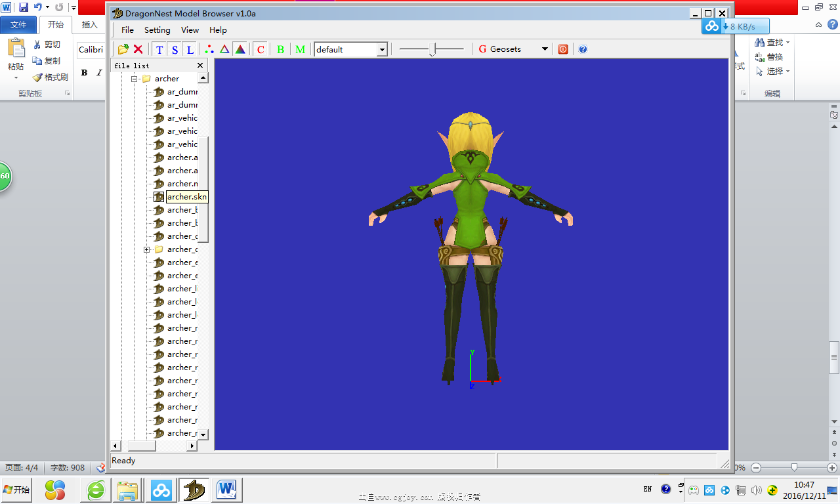Image resolution: width=840 pixels, height=504 pixels.
Task: Toggle the blue L toolbar button
Action: click(x=190, y=49)
